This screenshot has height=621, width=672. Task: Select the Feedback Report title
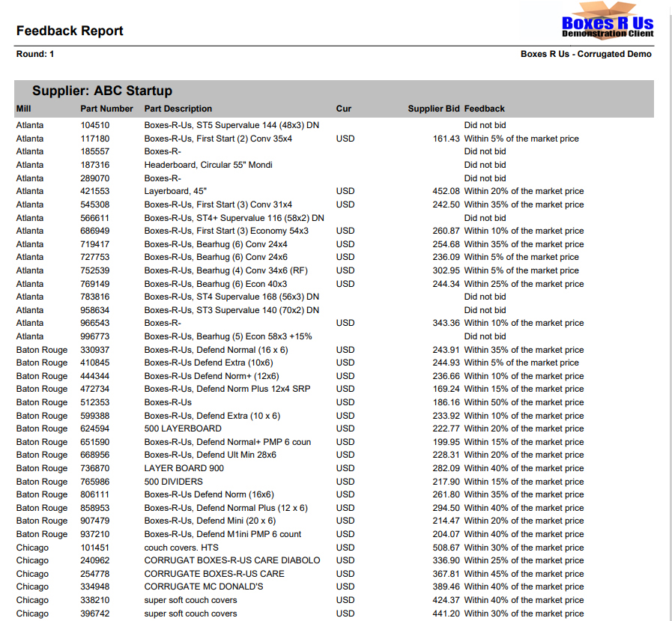(70, 31)
